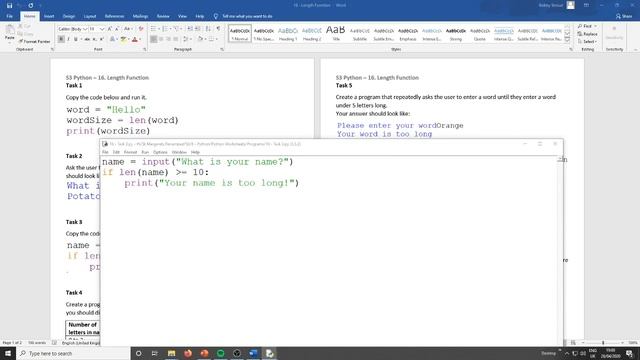Open the Options menu in IDLE window
This screenshot has height=360, width=640.
click(x=160, y=152)
